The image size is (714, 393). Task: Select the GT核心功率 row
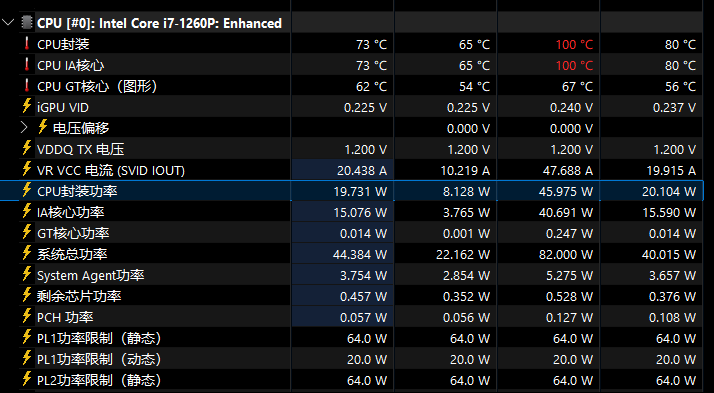352,233
